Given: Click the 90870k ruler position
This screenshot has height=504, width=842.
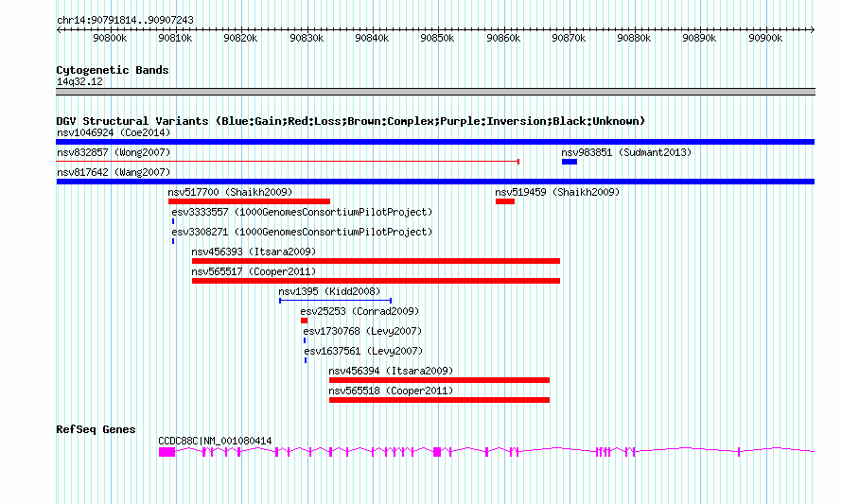Looking at the screenshot, I should (570, 38).
